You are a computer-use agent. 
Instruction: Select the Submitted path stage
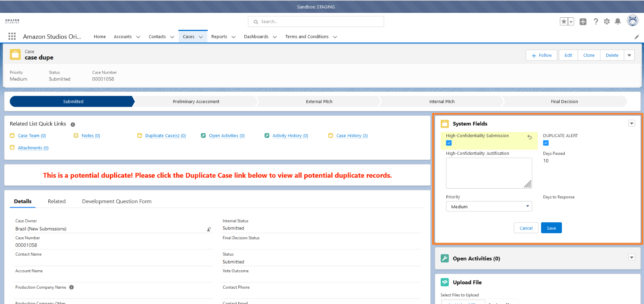(x=73, y=101)
